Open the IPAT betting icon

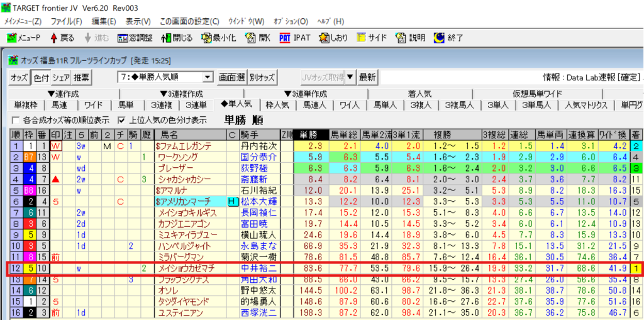[x=285, y=38]
